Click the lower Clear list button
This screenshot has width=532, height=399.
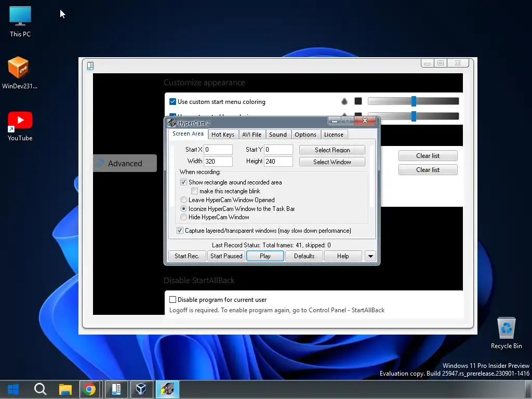click(428, 170)
